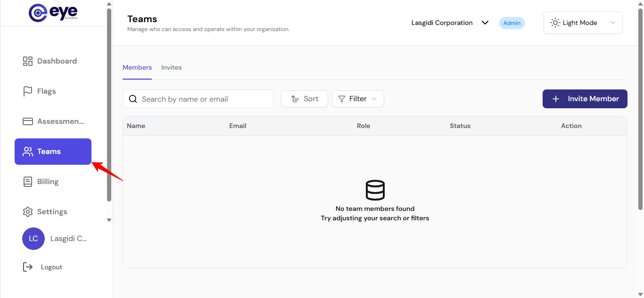The image size is (644, 298).
Task: Switch to the Invites tab
Action: tap(172, 68)
